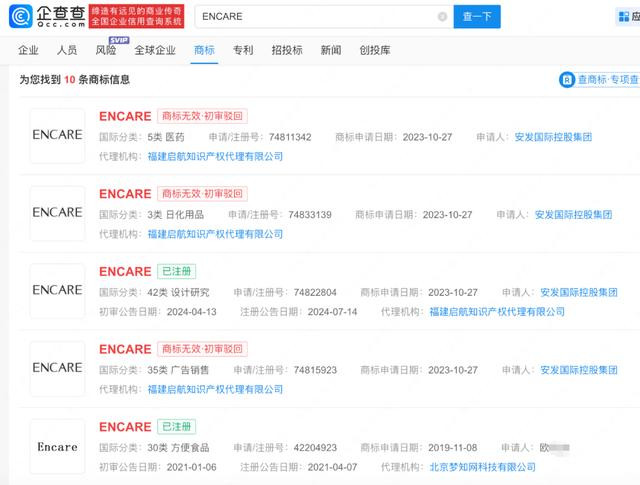The width and height of the screenshot is (640, 485).
Task: Click the search input containing ENCARE
Action: (x=324, y=17)
